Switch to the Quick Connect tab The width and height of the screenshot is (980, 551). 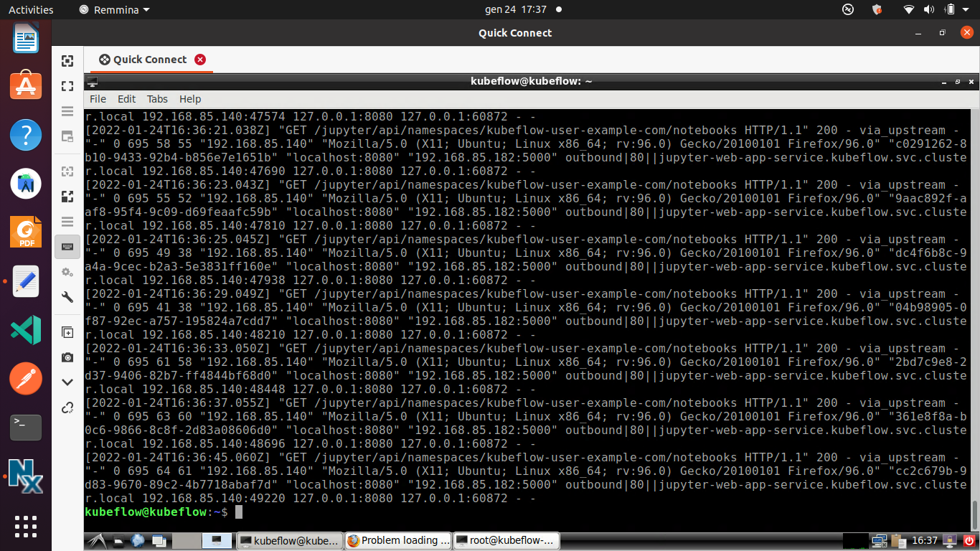click(x=150, y=61)
